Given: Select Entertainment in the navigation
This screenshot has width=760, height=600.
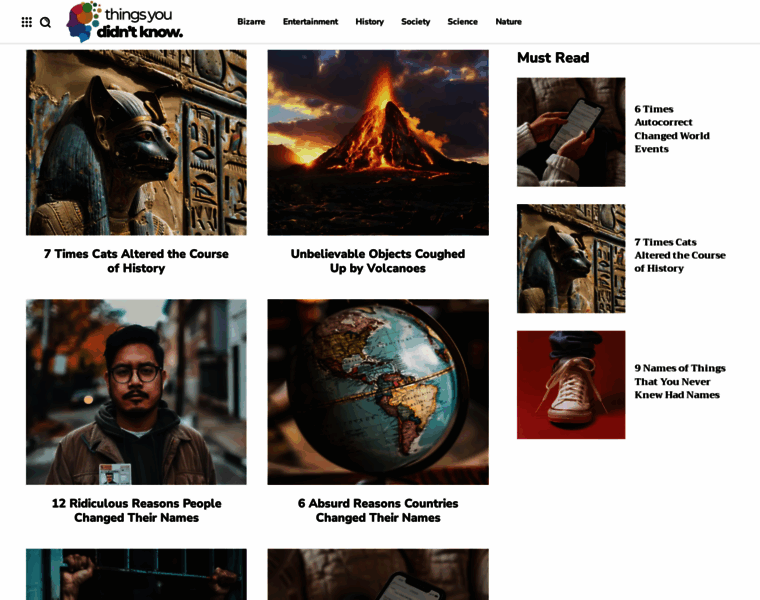Looking at the screenshot, I should click(x=310, y=22).
